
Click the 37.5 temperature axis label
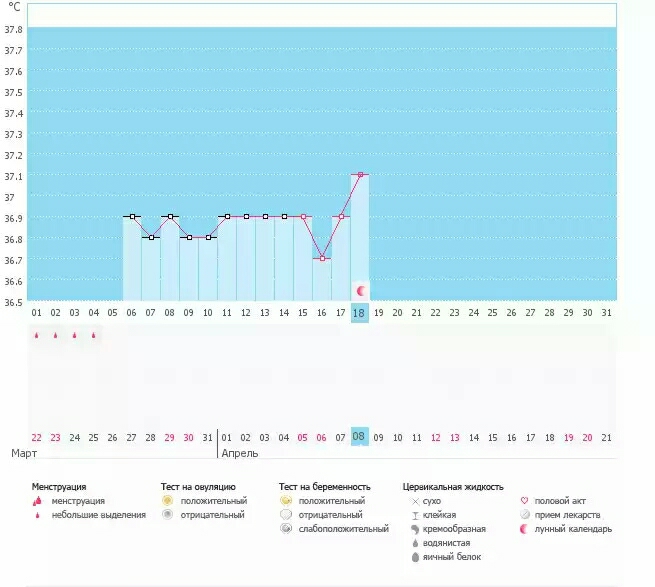13,93
